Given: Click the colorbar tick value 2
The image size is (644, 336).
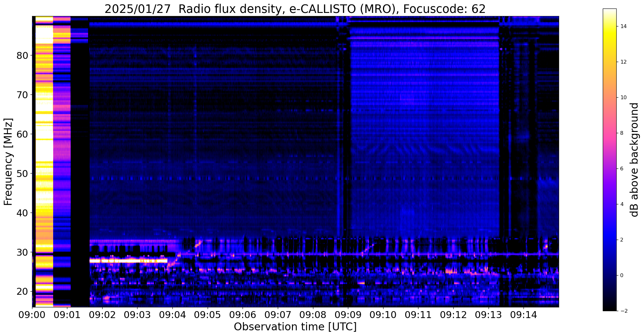Looking at the screenshot, I should (621, 240).
